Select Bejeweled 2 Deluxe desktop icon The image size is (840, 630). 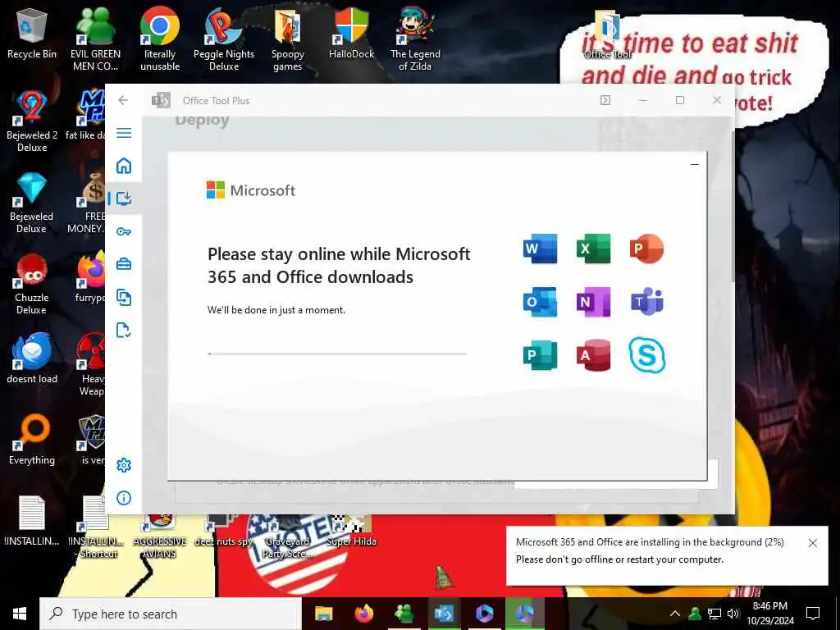[x=32, y=121]
